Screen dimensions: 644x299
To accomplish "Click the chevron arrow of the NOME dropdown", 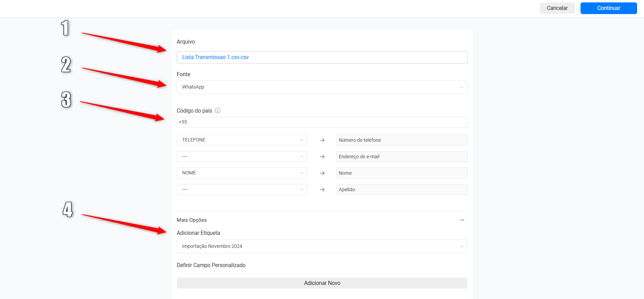I will click(x=302, y=173).
